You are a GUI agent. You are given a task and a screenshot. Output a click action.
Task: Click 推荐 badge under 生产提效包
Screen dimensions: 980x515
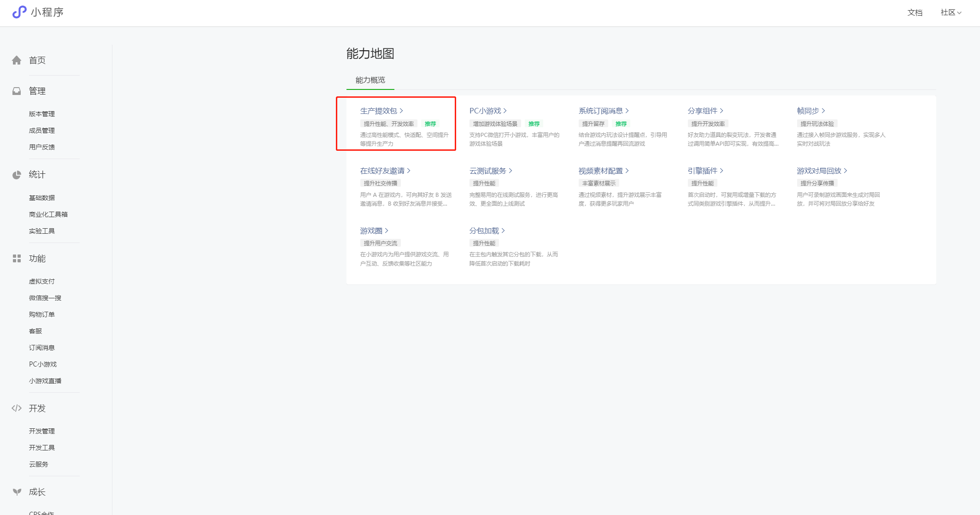(x=430, y=124)
